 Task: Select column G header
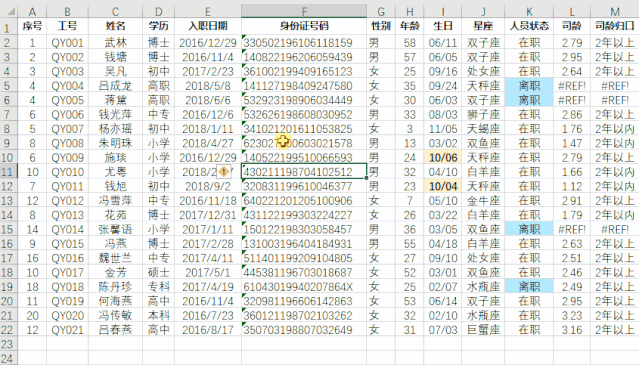tap(381, 11)
